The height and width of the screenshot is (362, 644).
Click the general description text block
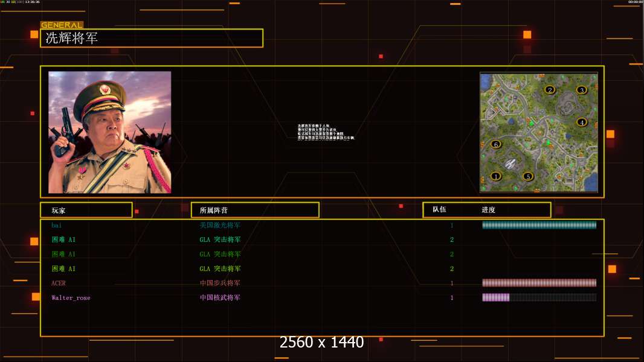(326, 132)
